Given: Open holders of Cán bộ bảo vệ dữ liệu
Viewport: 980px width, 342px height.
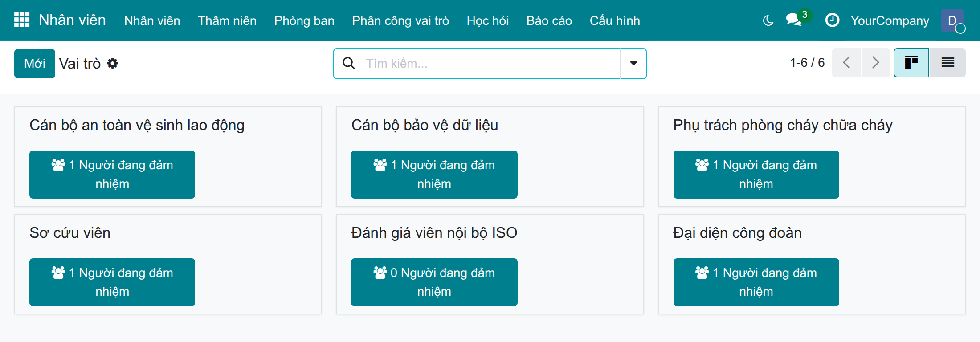Looking at the screenshot, I should pos(434,175).
